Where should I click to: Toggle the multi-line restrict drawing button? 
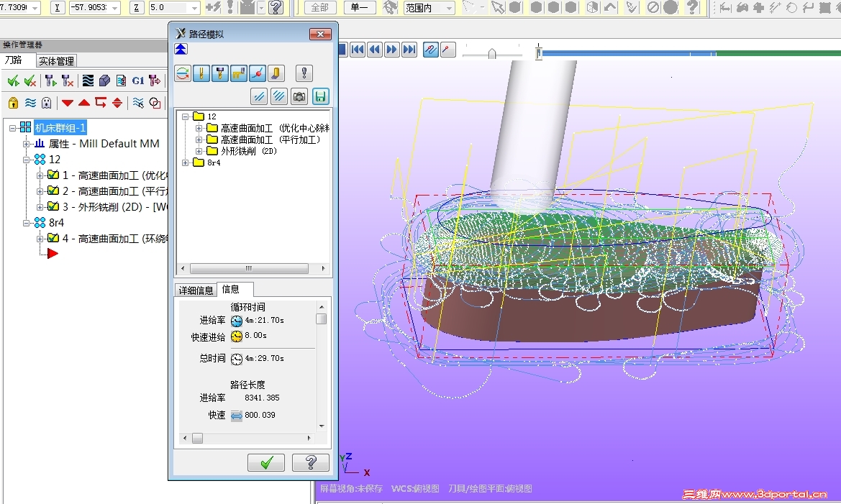click(279, 96)
